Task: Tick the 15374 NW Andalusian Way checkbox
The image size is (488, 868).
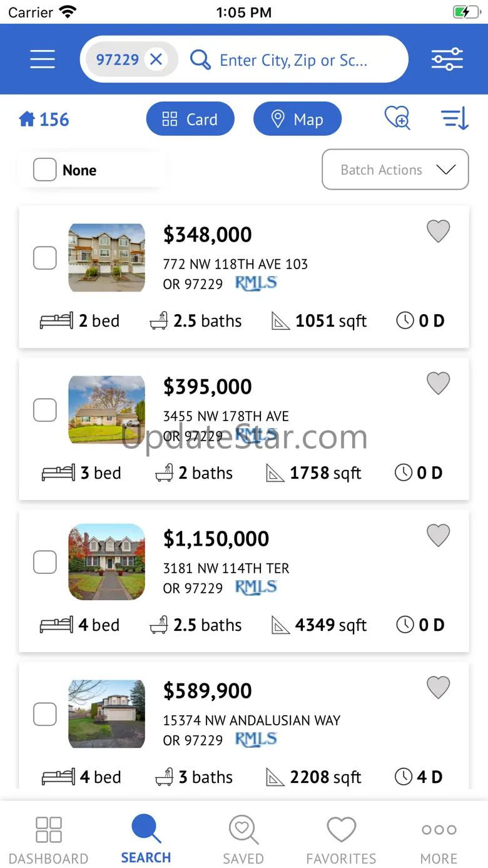Action: [45, 714]
